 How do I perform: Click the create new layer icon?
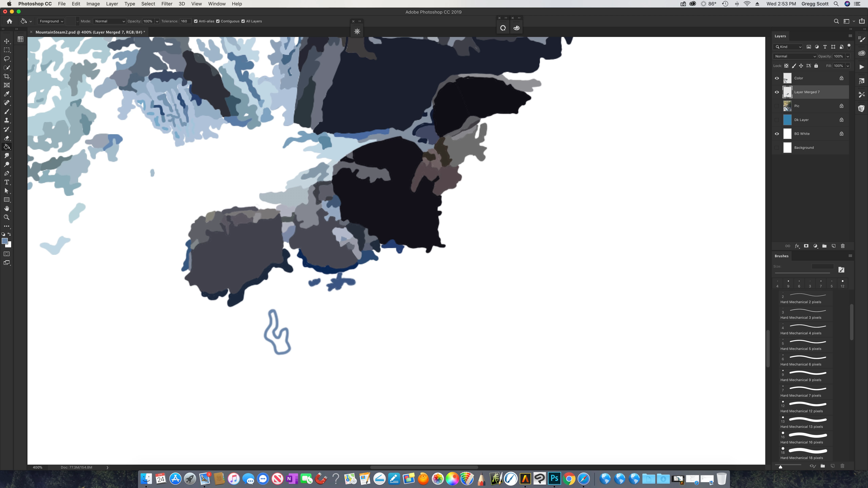click(833, 246)
